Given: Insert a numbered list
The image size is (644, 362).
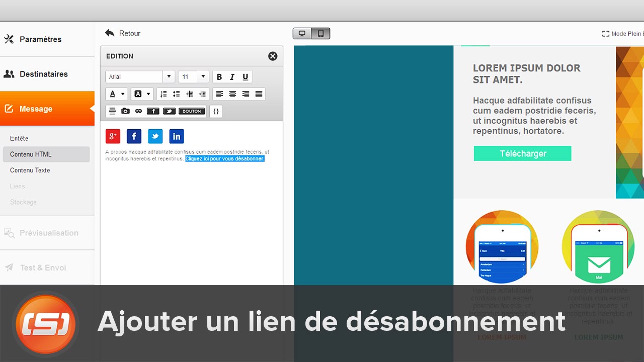Looking at the screenshot, I should 164,94.
